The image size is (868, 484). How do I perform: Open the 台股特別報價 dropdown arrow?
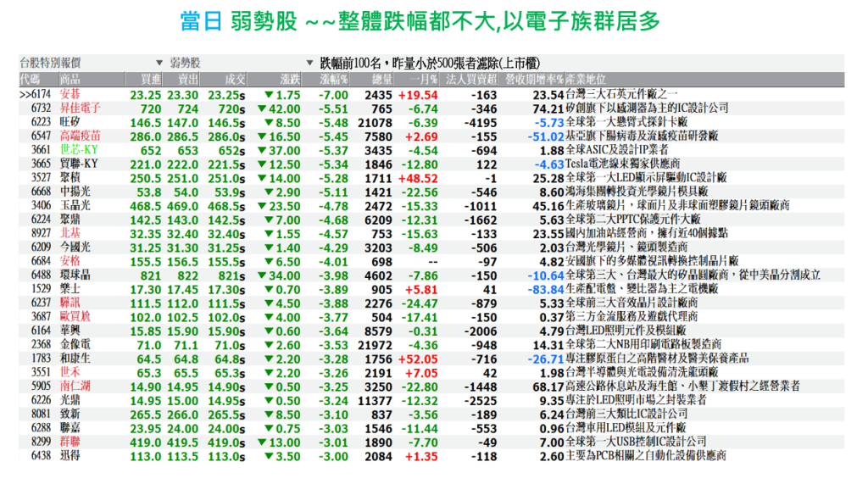coord(159,63)
